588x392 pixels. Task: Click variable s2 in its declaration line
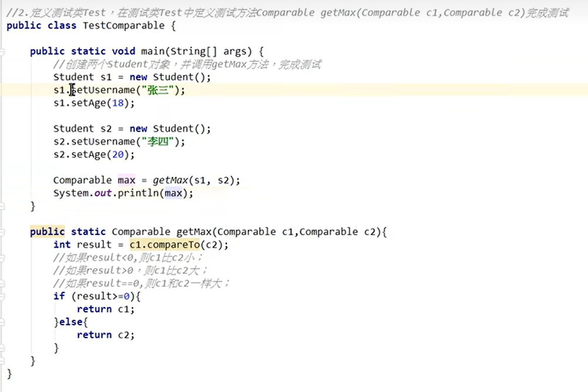pos(106,128)
